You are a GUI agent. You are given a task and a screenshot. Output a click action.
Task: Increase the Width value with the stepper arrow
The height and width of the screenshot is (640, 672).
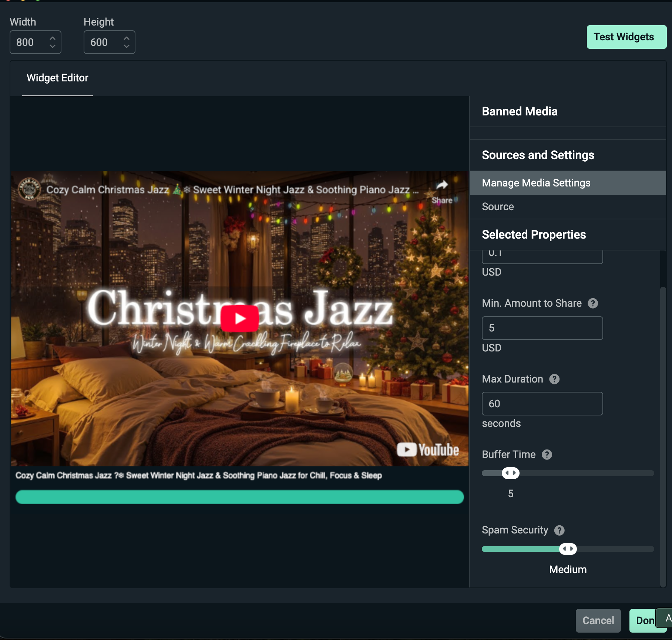coord(53,38)
